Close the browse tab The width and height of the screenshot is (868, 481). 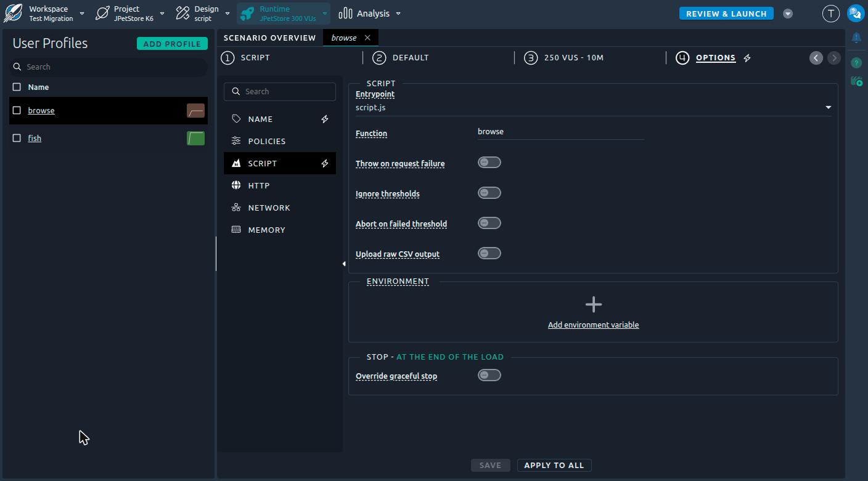pos(367,38)
